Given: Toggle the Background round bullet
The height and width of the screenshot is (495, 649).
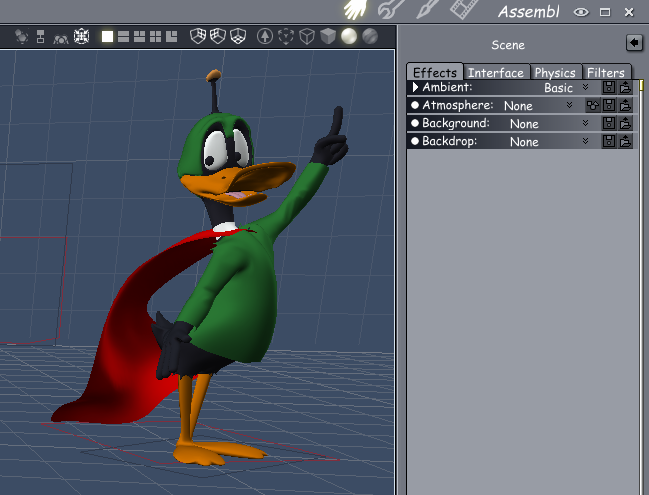Looking at the screenshot, I should [x=415, y=123].
